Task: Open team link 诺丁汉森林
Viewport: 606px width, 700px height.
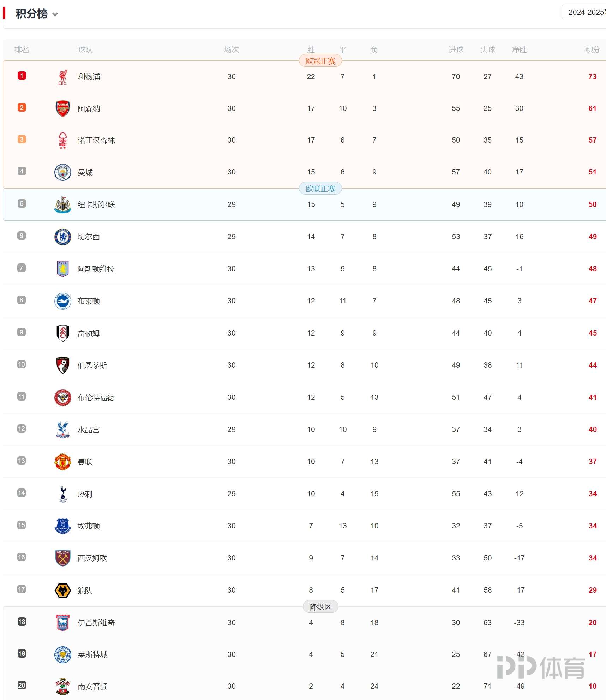Action: click(96, 141)
